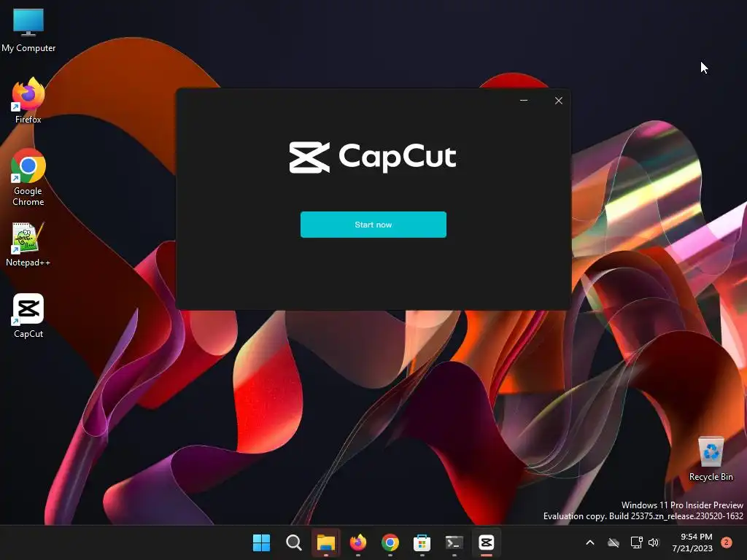Launch Firefox from the taskbar

(357, 542)
